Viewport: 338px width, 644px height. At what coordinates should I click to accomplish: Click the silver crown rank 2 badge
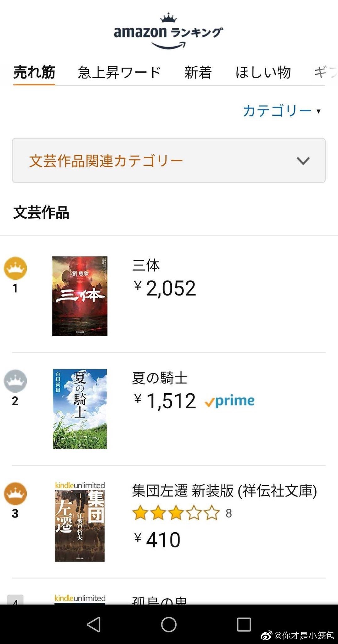click(x=15, y=381)
